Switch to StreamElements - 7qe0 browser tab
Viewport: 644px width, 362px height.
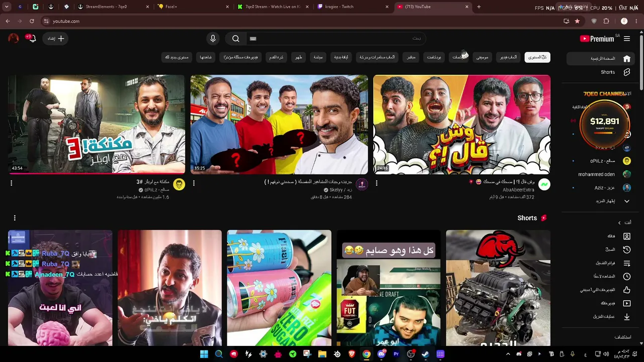point(114,7)
